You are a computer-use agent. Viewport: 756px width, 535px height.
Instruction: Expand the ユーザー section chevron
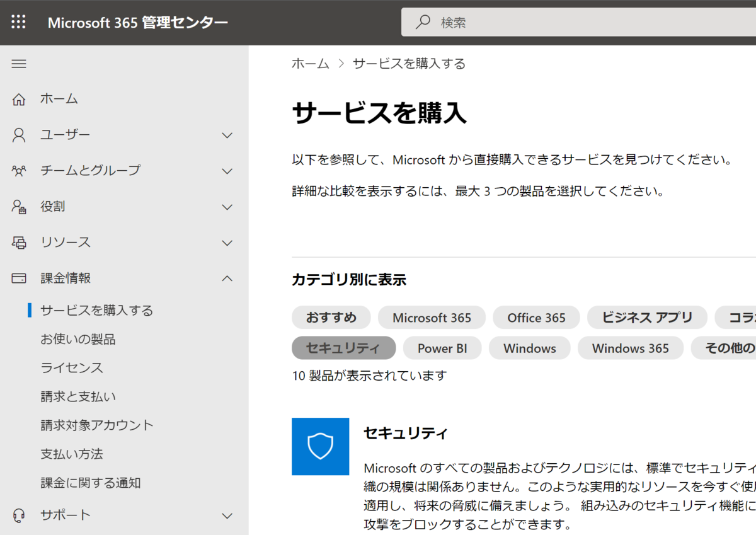pos(227,135)
